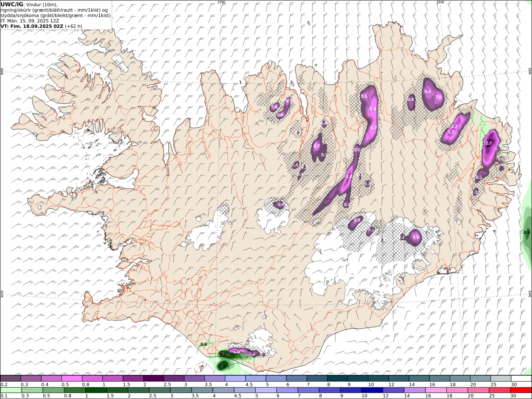Screen dimensions: 532x399
Task: Select the light gray upper swatch at 25
Action: click(x=501, y=378)
